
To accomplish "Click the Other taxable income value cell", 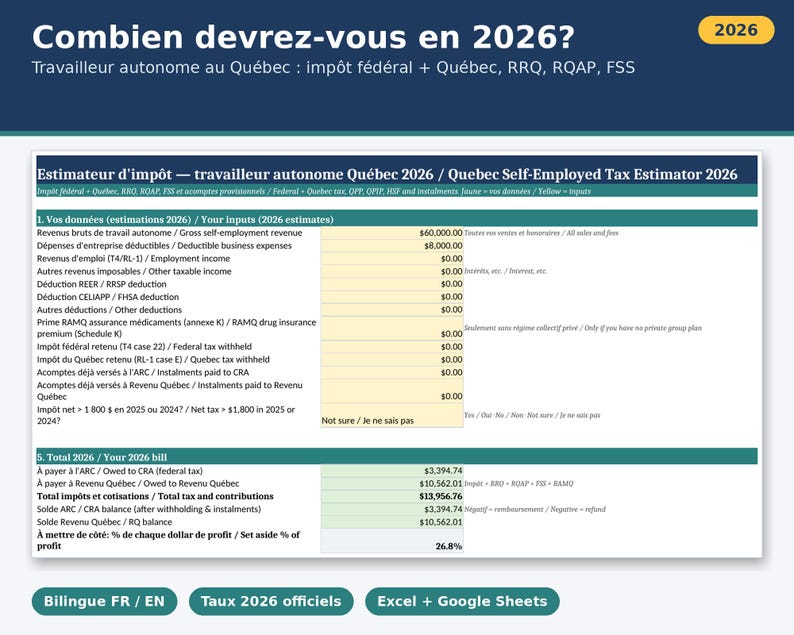I will (x=392, y=271).
